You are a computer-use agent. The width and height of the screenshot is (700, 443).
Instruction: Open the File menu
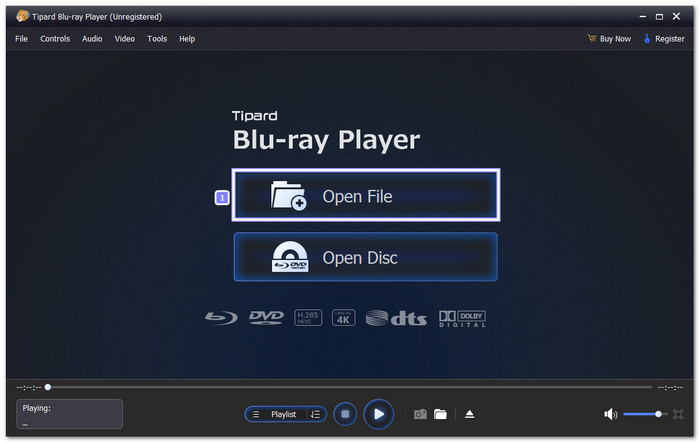(21, 39)
